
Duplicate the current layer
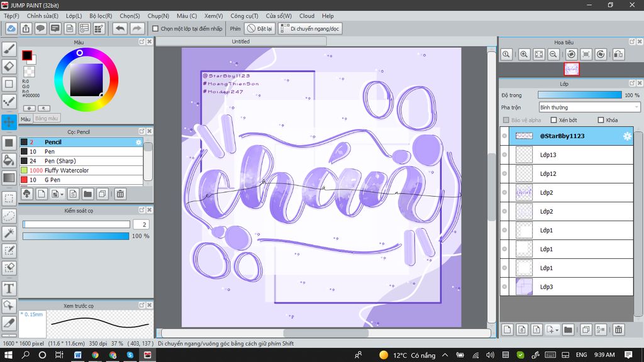(x=586, y=329)
